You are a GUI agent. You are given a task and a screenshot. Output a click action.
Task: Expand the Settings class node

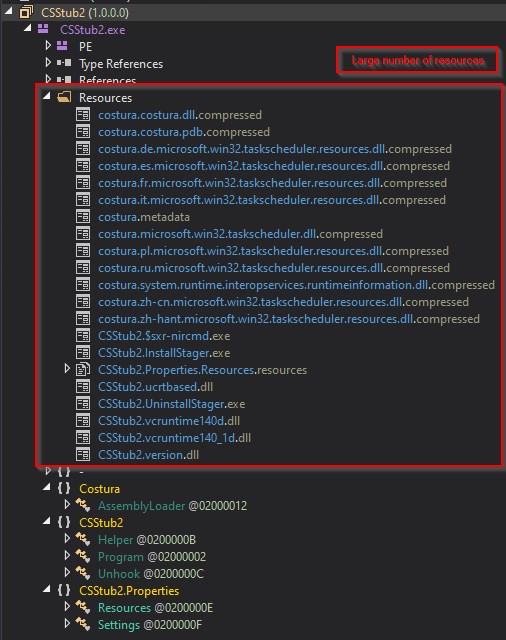pos(67,623)
